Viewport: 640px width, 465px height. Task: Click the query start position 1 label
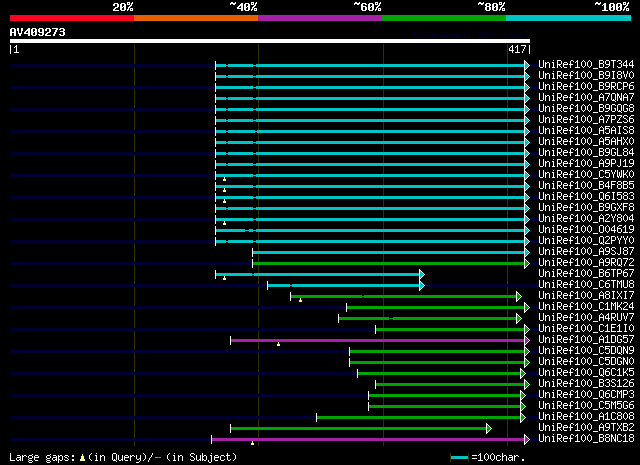[16, 49]
